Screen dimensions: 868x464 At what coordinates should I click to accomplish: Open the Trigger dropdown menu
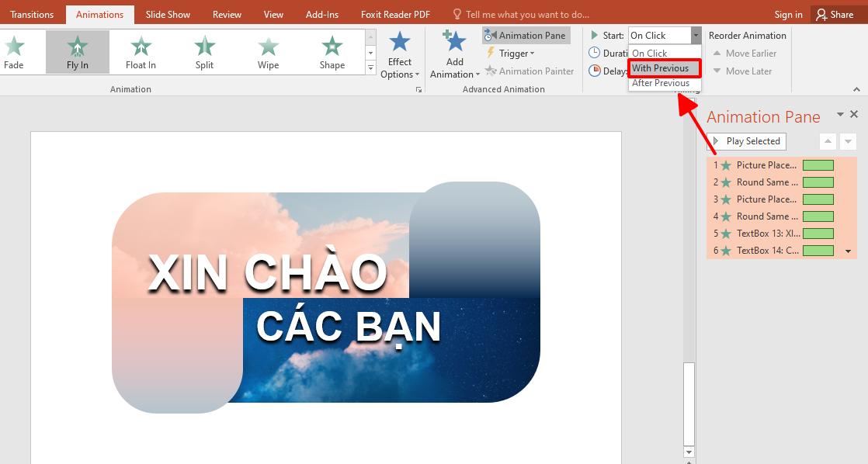513,53
